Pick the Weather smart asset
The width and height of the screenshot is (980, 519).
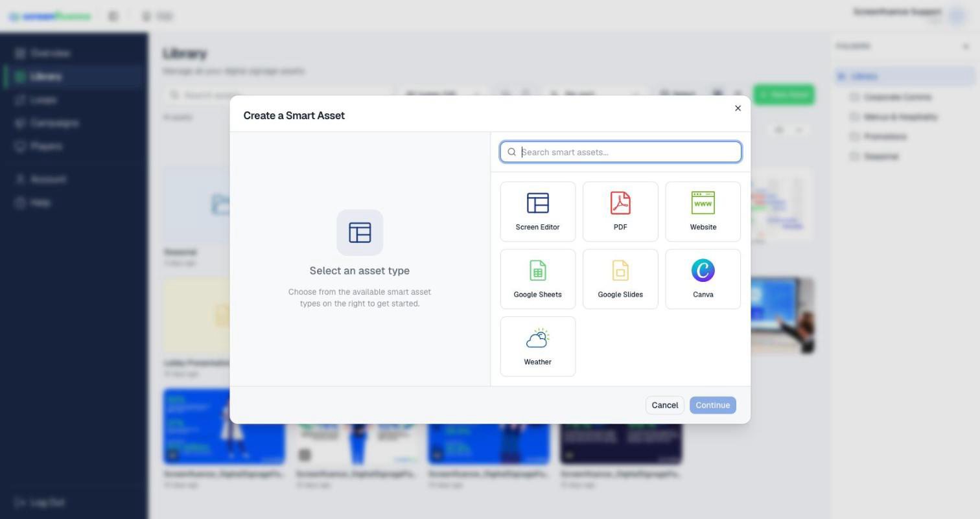point(537,347)
